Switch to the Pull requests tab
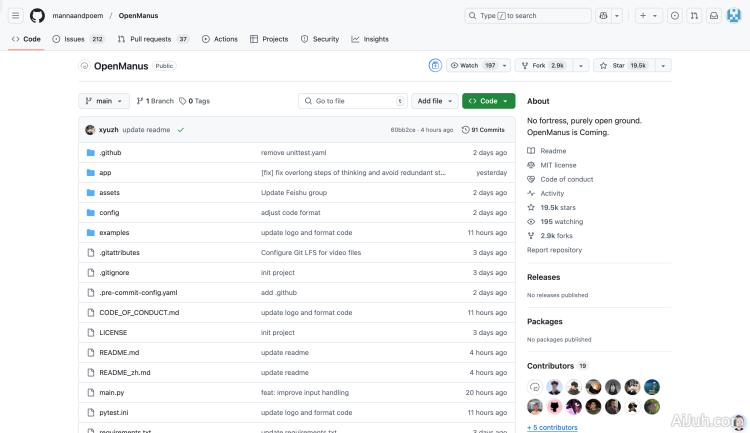This screenshot has width=750, height=433. point(153,39)
